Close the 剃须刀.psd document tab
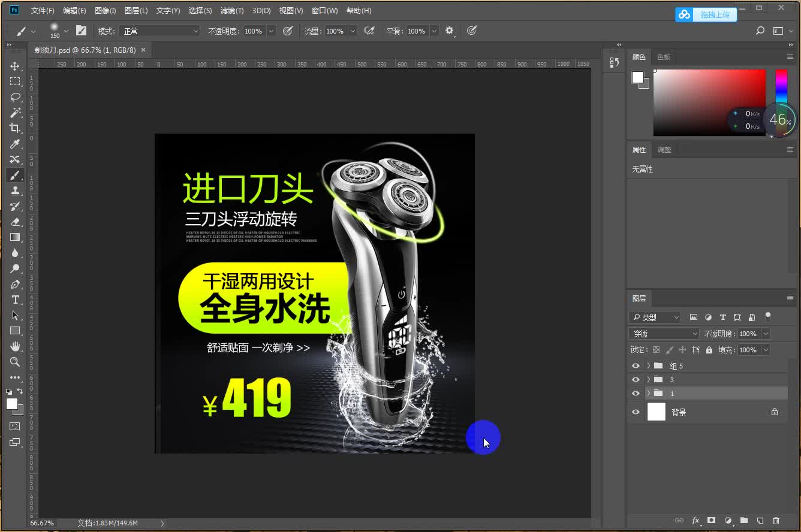Screen dimensions: 801x532 [143, 50]
